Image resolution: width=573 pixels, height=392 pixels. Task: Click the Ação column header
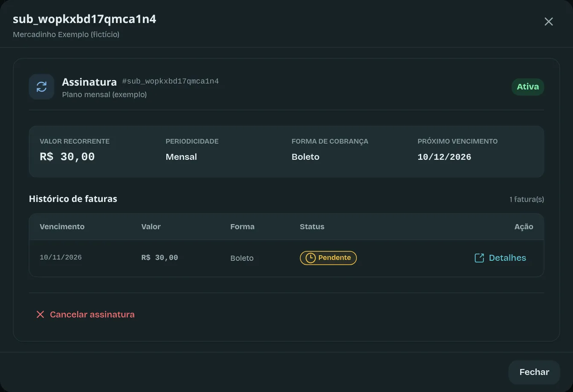(524, 227)
